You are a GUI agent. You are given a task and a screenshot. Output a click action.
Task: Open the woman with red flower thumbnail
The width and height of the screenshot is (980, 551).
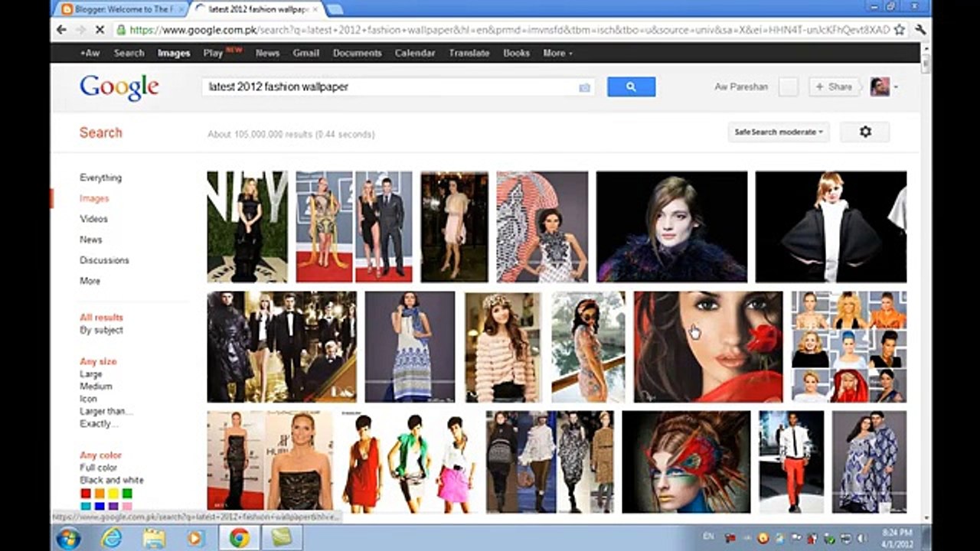click(x=708, y=346)
